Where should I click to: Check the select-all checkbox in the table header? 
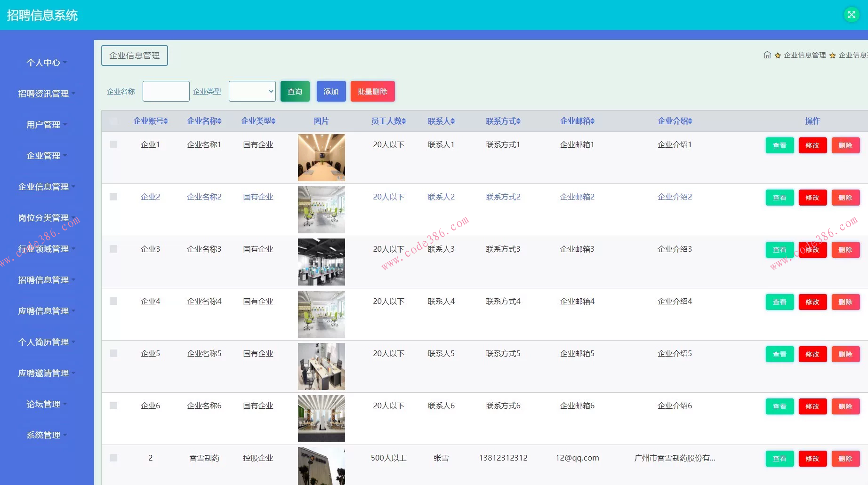click(113, 121)
